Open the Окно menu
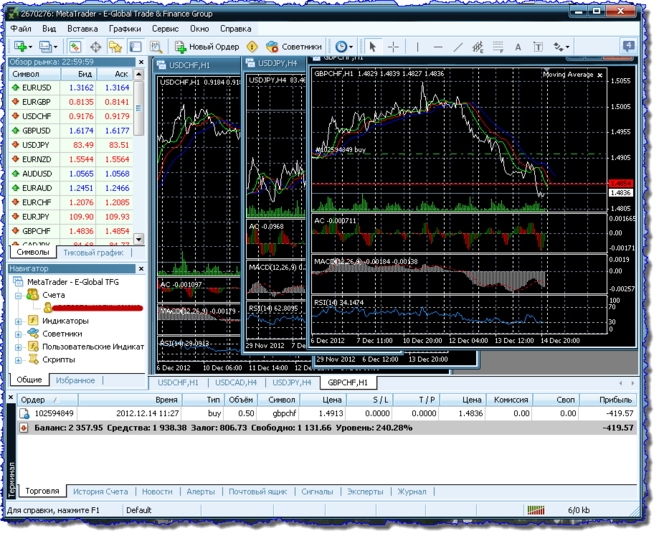The width and height of the screenshot is (659, 536). pyautogui.click(x=199, y=29)
